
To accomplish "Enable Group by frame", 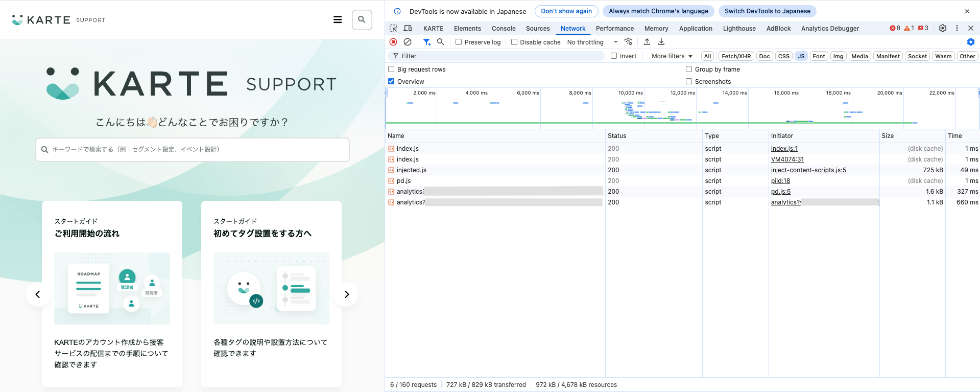I will click(x=689, y=70).
